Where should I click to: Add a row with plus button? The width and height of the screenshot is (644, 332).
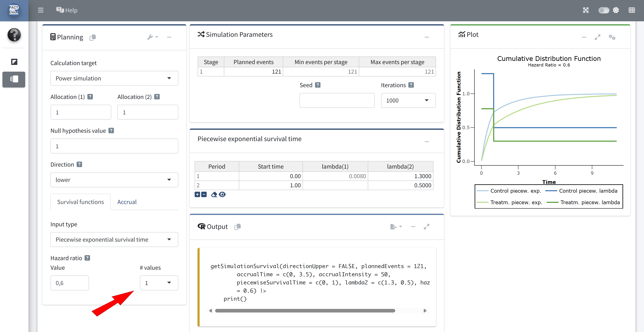(197, 194)
